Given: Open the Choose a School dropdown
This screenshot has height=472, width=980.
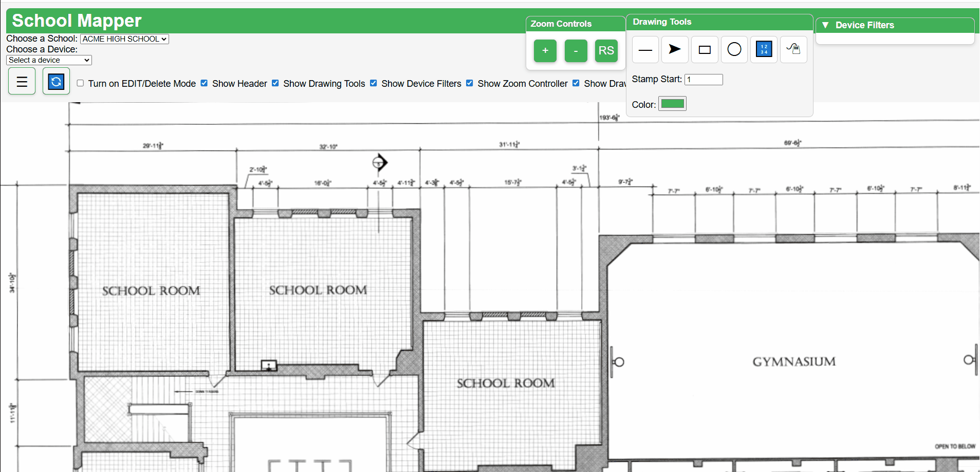Looking at the screenshot, I should coord(124,39).
